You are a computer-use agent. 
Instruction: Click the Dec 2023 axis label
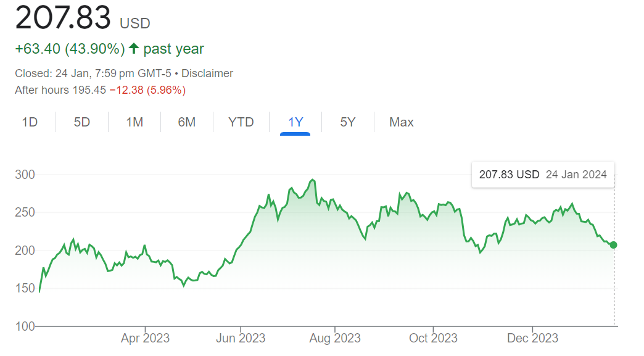[532, 338]
